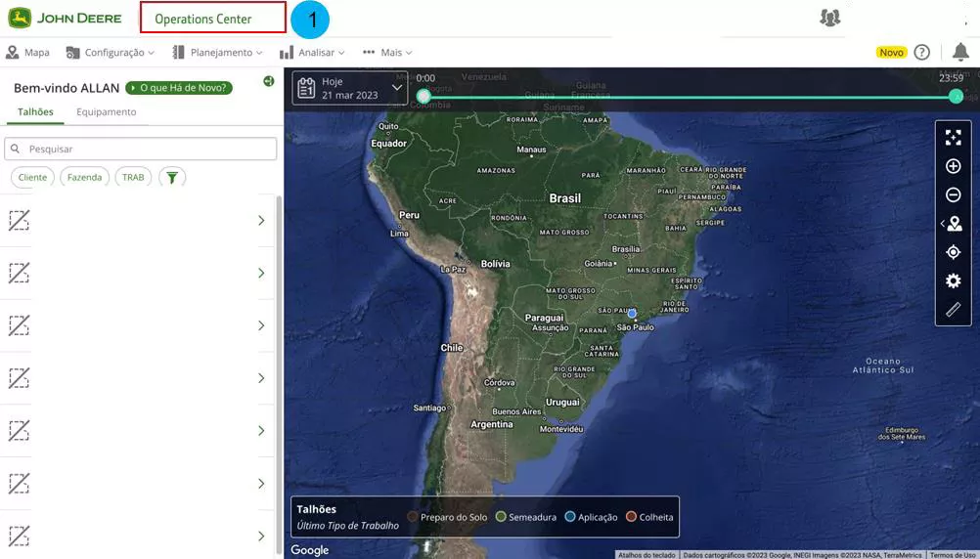Select the map ruler measure tool
980x559 pixels.
point(954,309)
